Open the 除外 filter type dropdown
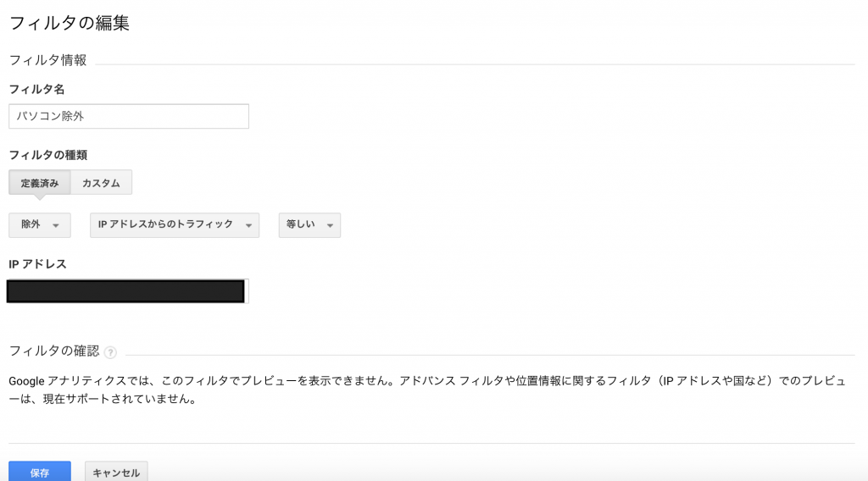Image resolution: width=868 pixels, height=481 pixels. 39,224
